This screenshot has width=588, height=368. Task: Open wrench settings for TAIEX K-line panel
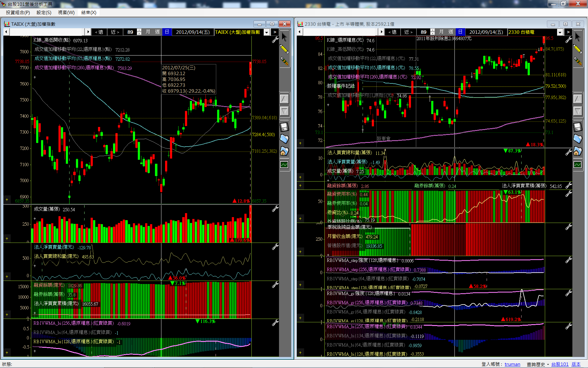tap(275, 40)
